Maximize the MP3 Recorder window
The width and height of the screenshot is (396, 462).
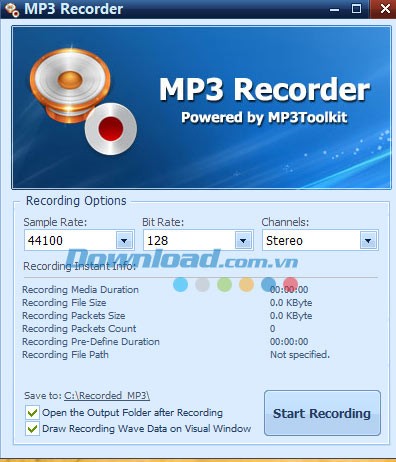pos(356,9)
